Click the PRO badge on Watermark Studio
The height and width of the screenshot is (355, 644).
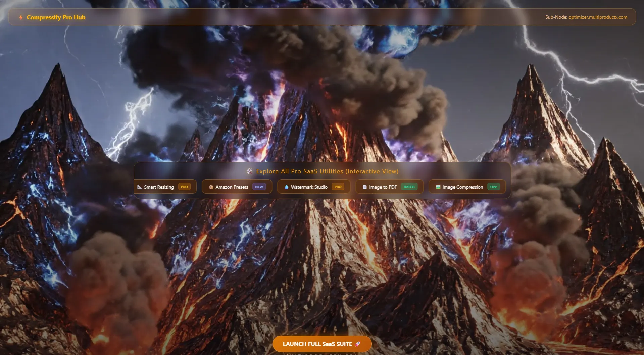(x=338, y=187)
